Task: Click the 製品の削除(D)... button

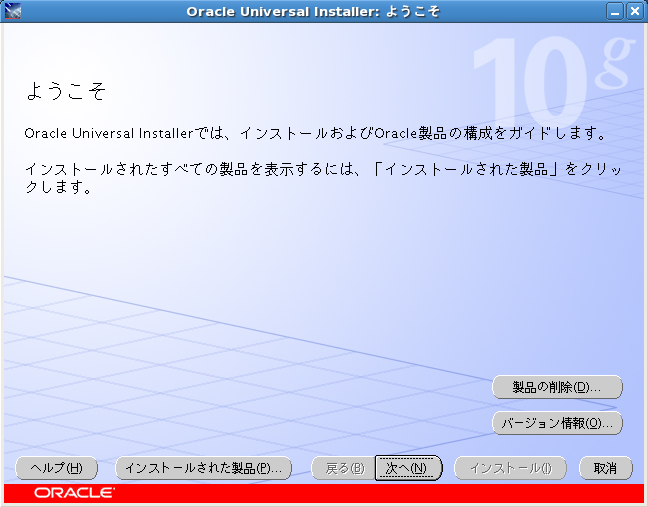Action: pos(557,387)
